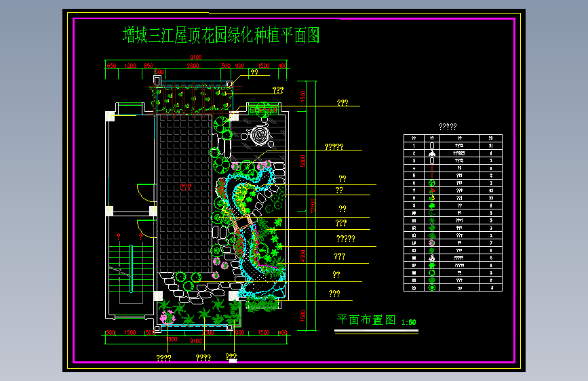Select the staircase drawing in the plan
The image size is (588, 381).
coord(130,269)
